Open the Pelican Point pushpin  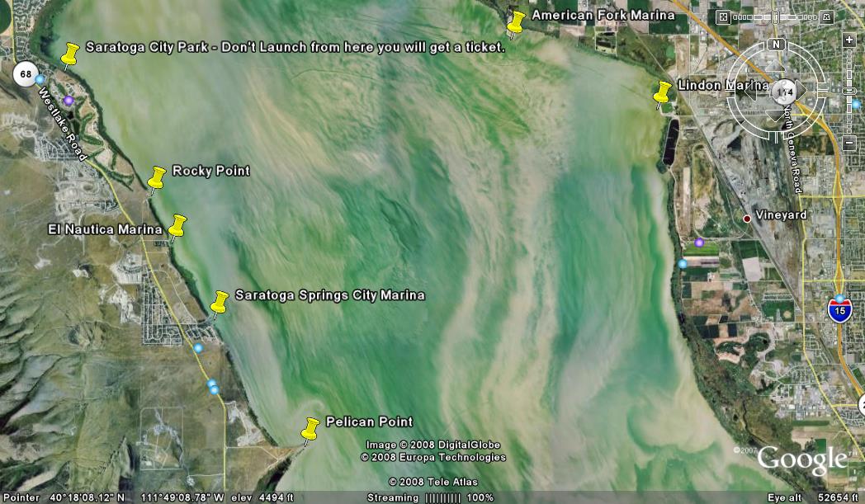310,429
